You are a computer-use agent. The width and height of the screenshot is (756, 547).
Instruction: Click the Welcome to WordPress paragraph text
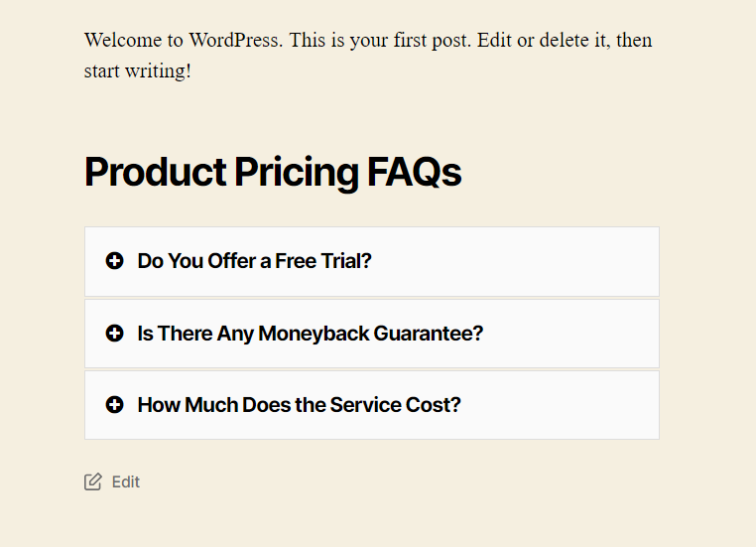point(368,55)
